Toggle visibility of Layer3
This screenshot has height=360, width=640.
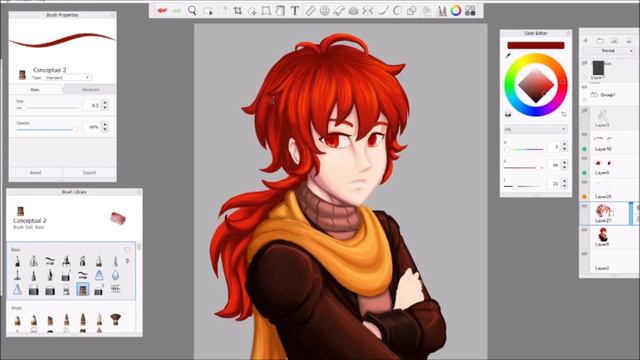click(584, 111)
